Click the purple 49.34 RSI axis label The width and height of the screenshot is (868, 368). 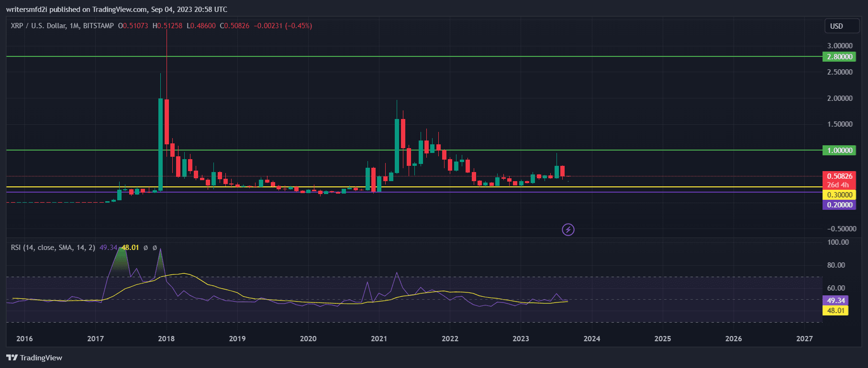(x=835, y=301)
